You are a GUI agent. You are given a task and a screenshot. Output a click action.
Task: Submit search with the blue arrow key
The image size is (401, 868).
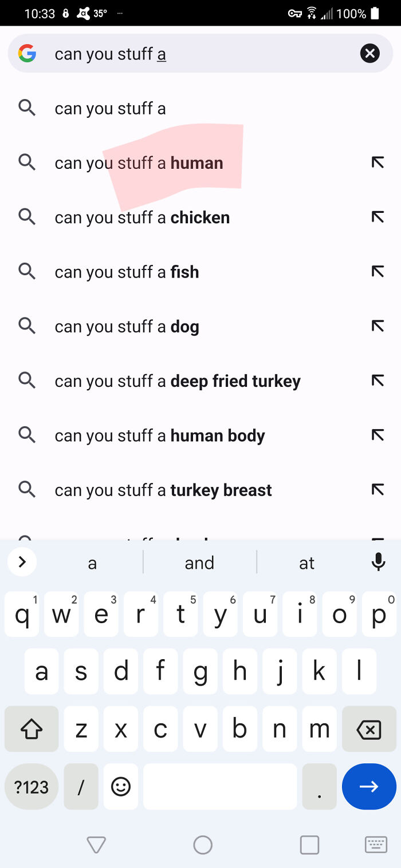(x=368, y=786)
